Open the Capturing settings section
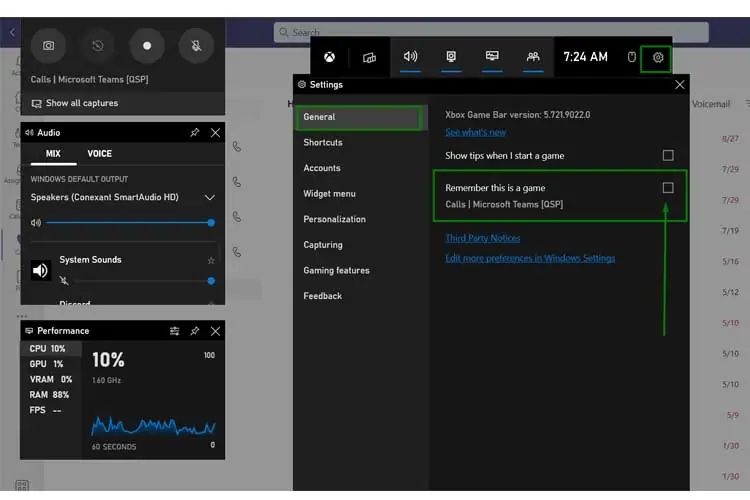750x500 pixels. point(323,245)
